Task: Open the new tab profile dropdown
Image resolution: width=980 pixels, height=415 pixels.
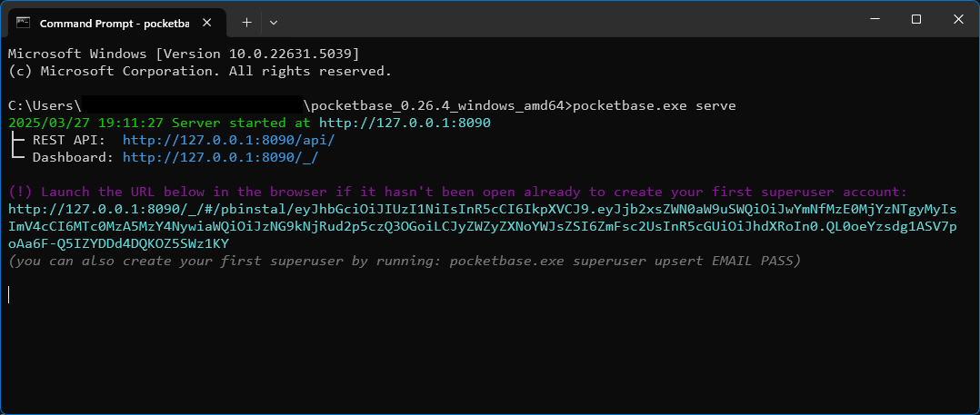Action: [273, 23]
